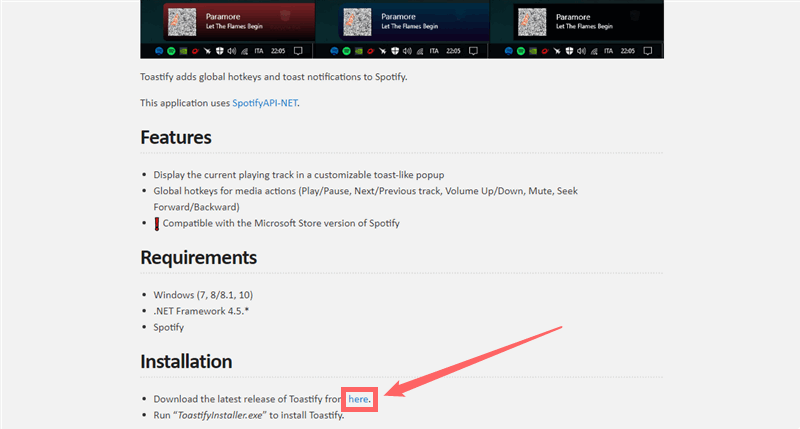800x429 pixels.
Task: Click the blue round tray icon below red toast
Action: pos(159,51)
